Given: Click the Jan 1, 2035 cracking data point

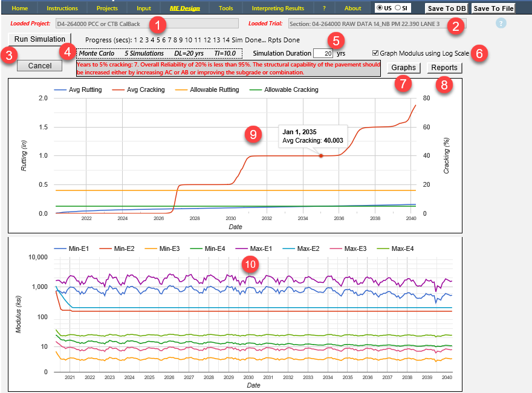Looking at the screenshot, I should (321, 155).
